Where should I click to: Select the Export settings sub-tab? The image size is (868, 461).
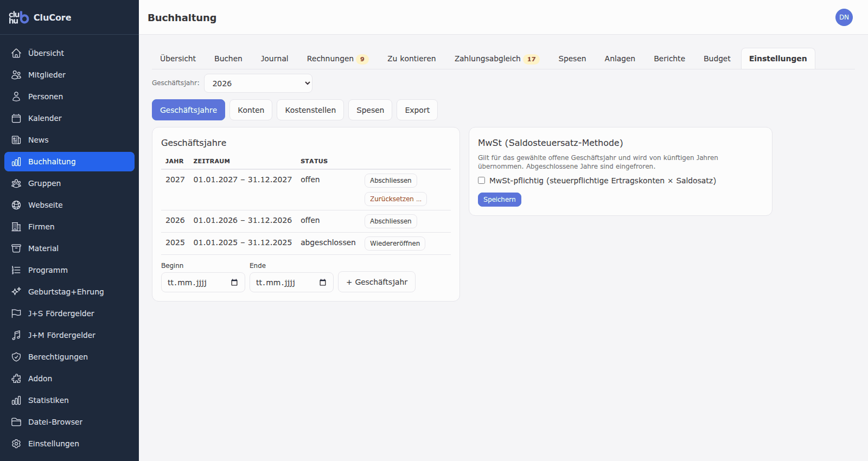tap(417, 110)
